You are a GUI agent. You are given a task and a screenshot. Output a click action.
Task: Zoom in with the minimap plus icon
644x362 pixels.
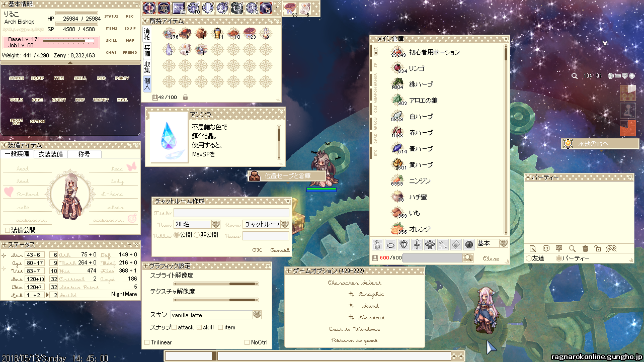coord(611,76)
